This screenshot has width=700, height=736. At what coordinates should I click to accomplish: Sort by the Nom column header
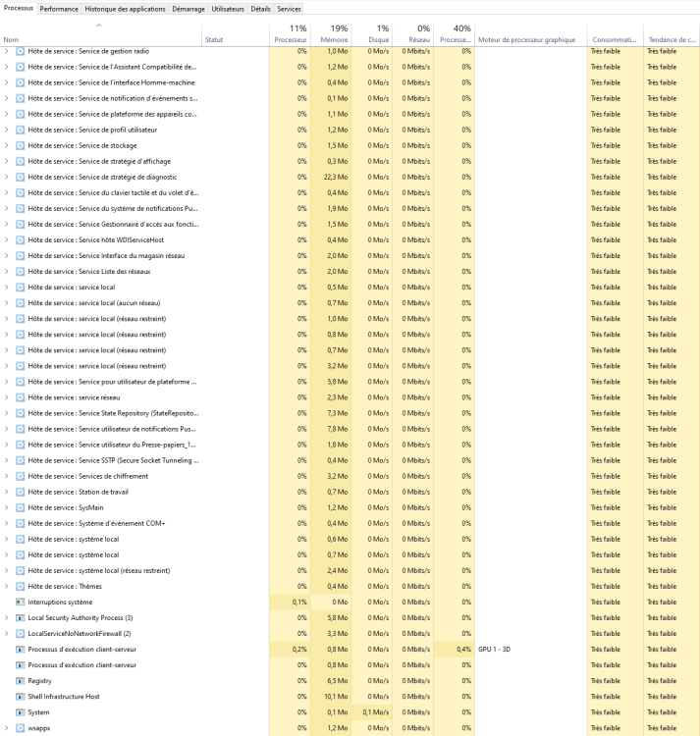pyautogui.click(x=12, y=39)
